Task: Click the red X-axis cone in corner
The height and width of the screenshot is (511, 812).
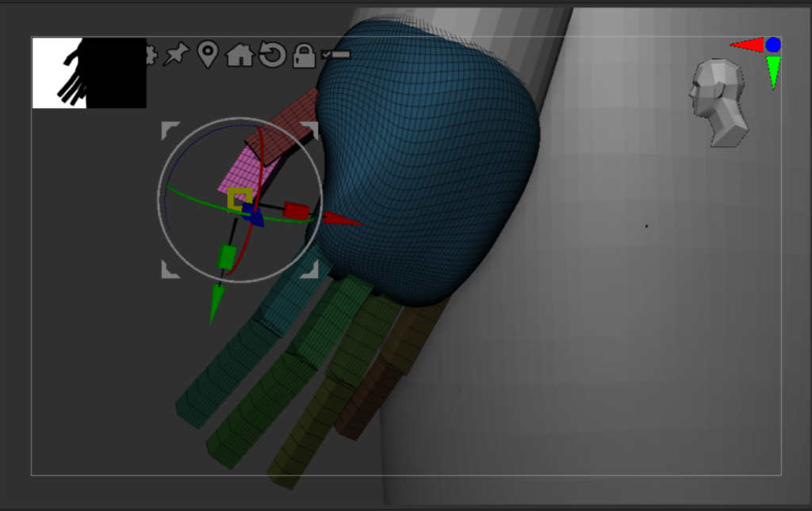Action: point(746,45)
